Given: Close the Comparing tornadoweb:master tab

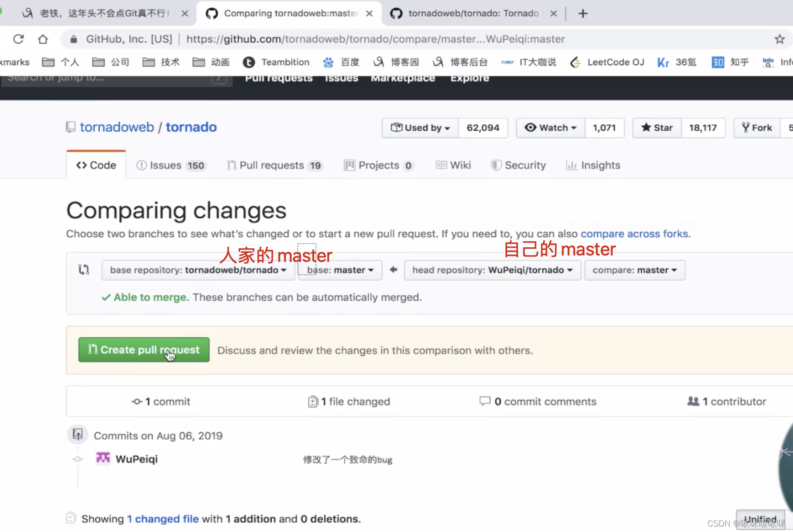Looking at the screenshot, I should click(x=370, y=14).
